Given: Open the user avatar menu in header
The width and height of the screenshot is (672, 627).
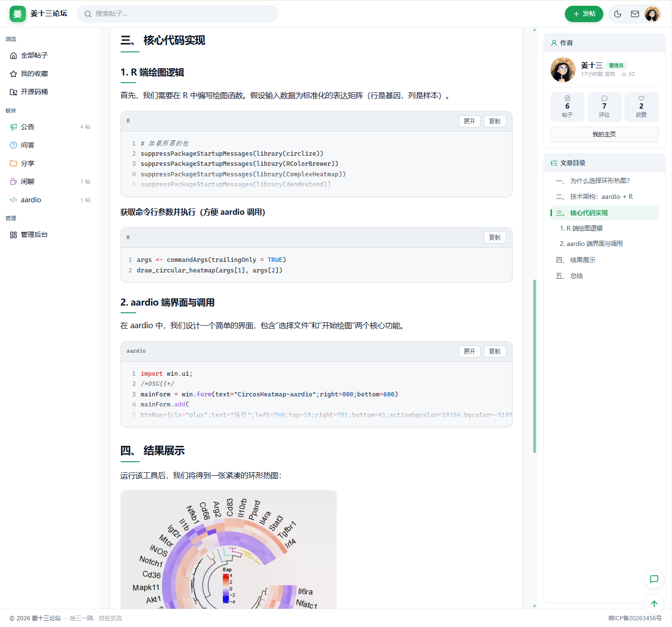Looking at the screenshot, I should 652,14.
